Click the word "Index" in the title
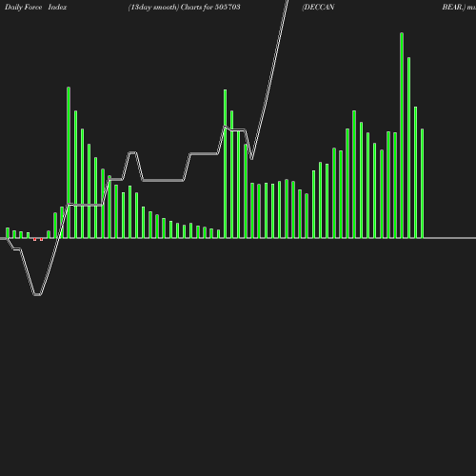 coord(57,7)
